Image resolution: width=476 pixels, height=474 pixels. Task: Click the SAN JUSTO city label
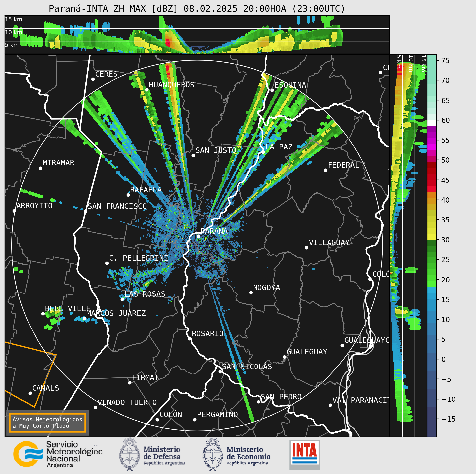tap(216, 150)
